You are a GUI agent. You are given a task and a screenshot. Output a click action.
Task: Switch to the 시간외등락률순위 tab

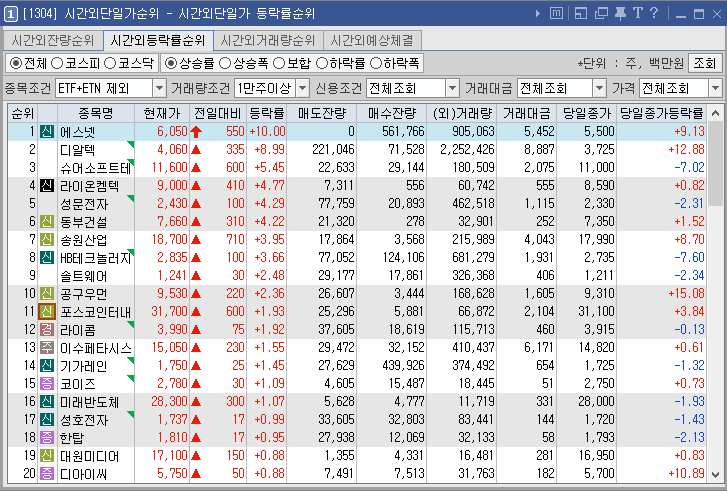pos(158,41)
